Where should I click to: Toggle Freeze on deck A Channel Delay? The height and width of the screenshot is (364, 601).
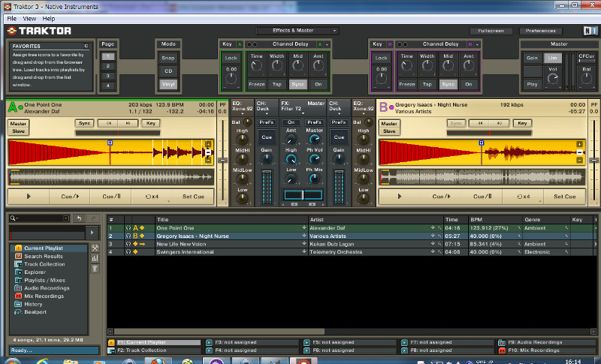click(x=256, y=84)
